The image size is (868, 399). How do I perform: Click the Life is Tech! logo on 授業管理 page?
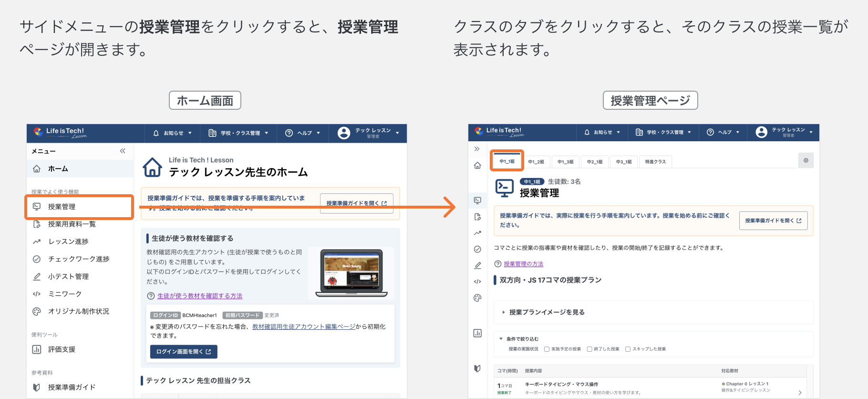click(x=500, y=132)
